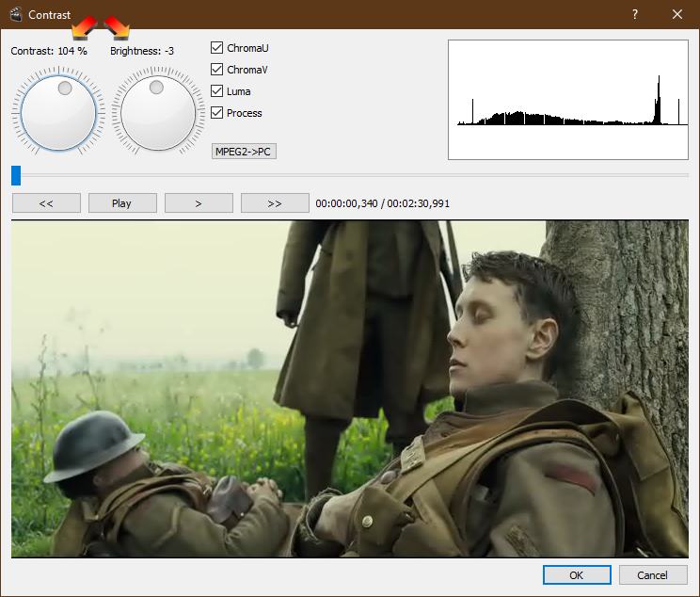Click the MPEG2->PC button
This screenshot has height=597, width=700.
click(244, 152)
